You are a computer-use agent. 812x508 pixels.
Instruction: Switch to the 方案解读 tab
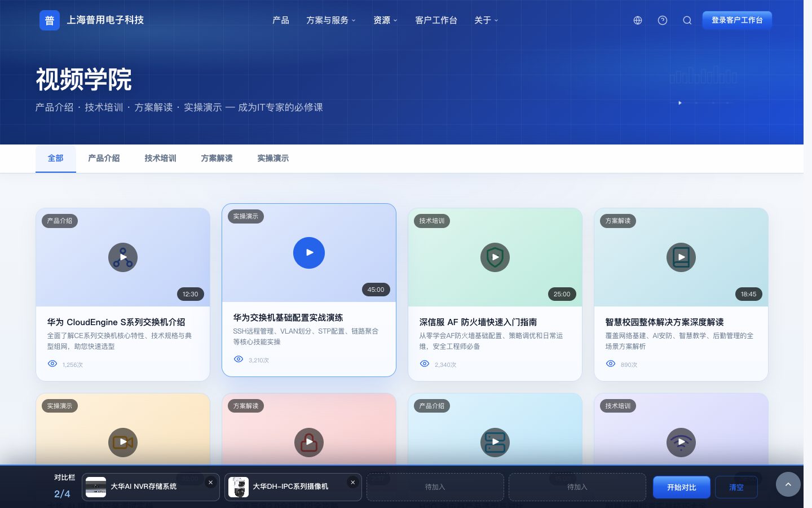pyautogui.click(x=217, y=159)
